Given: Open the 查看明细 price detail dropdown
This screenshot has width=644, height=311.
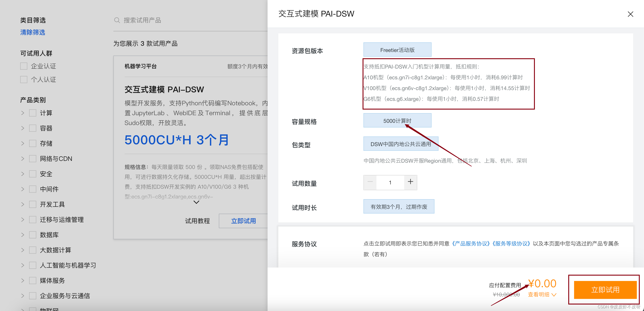Looking at the screenshot, I should [x=542, y=294].
